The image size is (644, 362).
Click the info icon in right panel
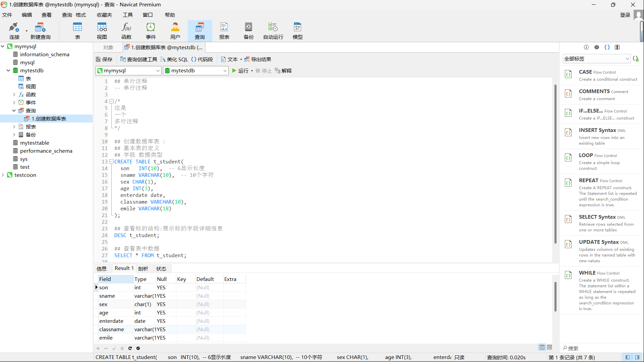(586, 47)
